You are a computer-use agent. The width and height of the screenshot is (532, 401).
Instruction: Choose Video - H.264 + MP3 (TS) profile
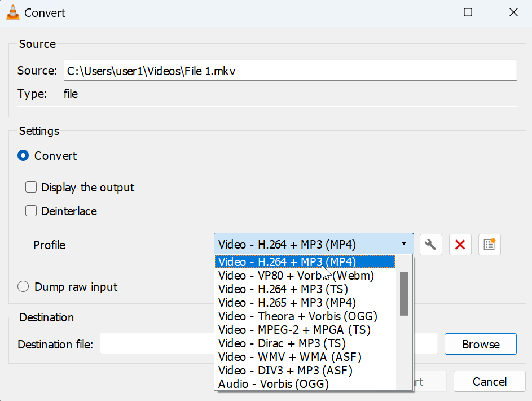click(305, 289)
